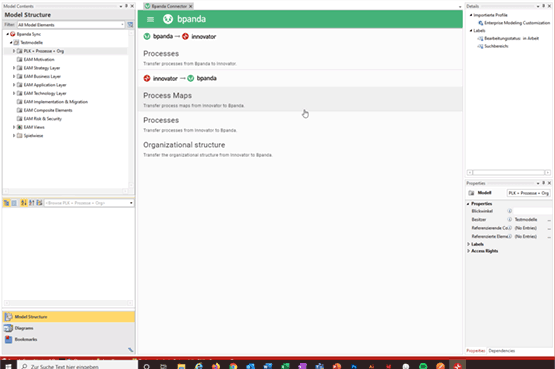Click the third sort icon next to Browse field
The width and height of the screenshot is (555, 369).
click(39, 203)
